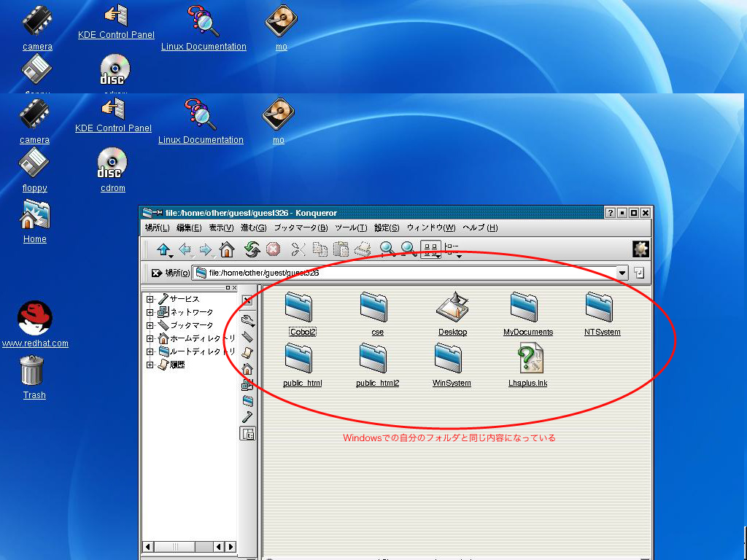Select network computers tab in sidebar tab strip
The width and height of the screenshot is (747, 560).
coord(248,385)
